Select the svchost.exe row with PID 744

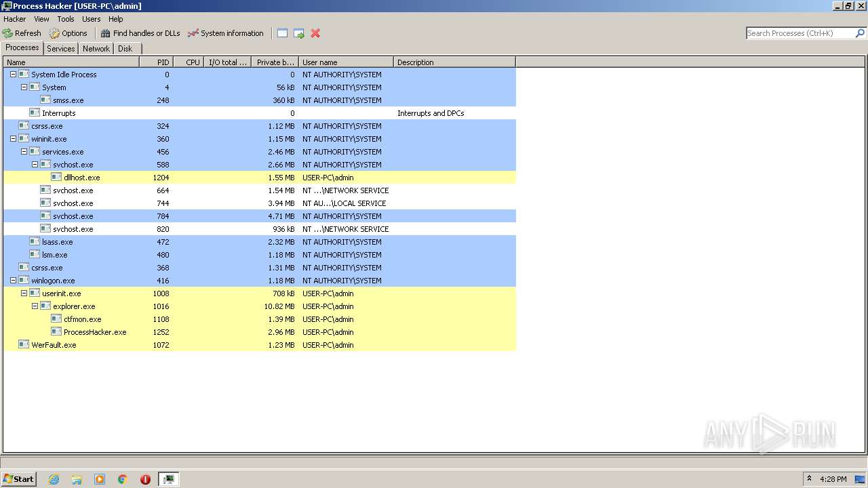pyautogui.click(x=260, y=203)
